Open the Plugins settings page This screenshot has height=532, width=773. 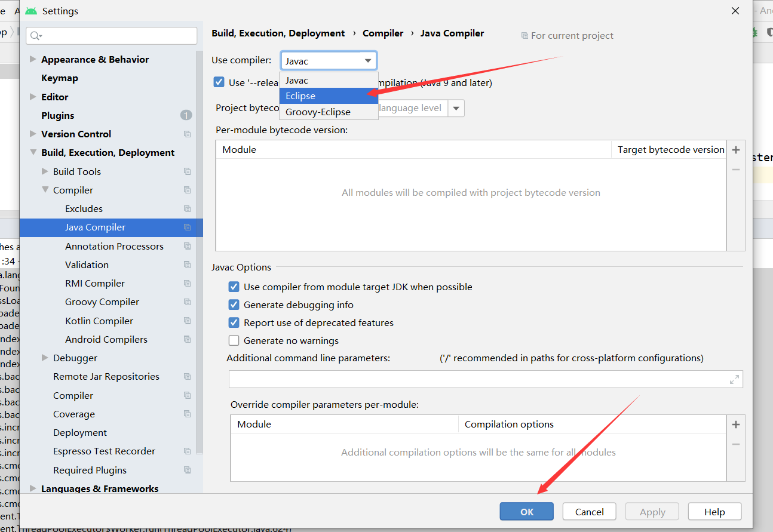tap(58, 115)
